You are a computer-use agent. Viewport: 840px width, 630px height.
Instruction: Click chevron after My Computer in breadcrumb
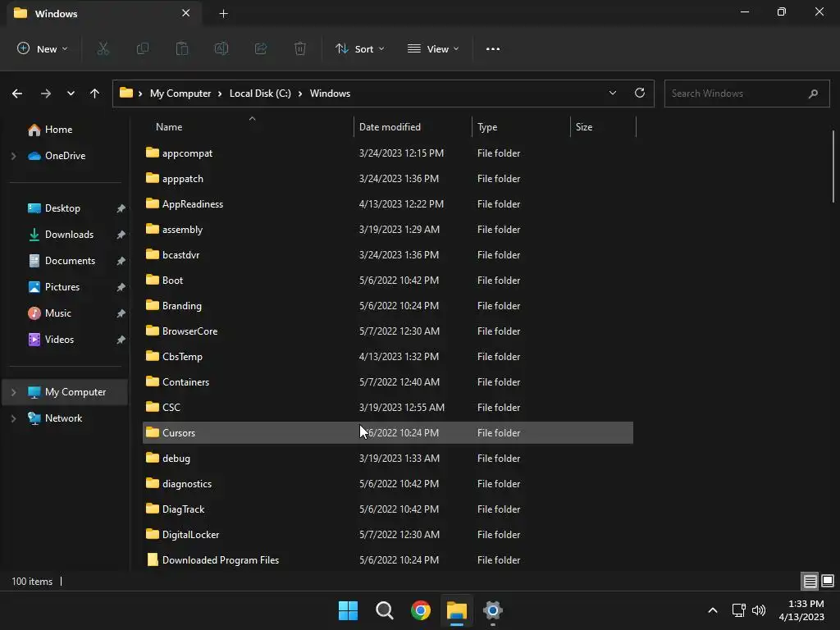[220, 94]
